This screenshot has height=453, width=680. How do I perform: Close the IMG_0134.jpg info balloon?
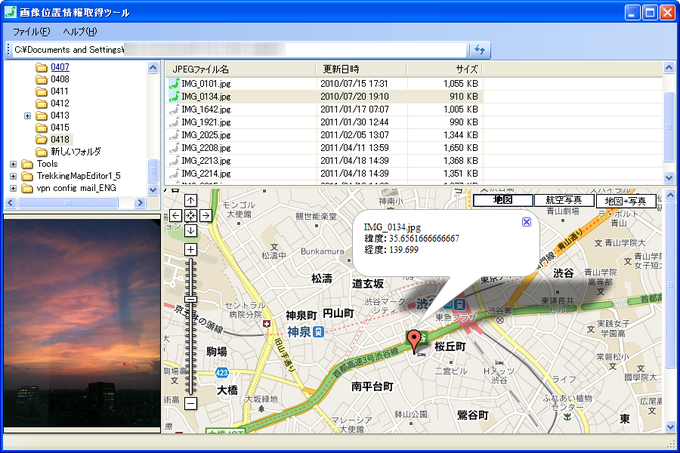526,222
